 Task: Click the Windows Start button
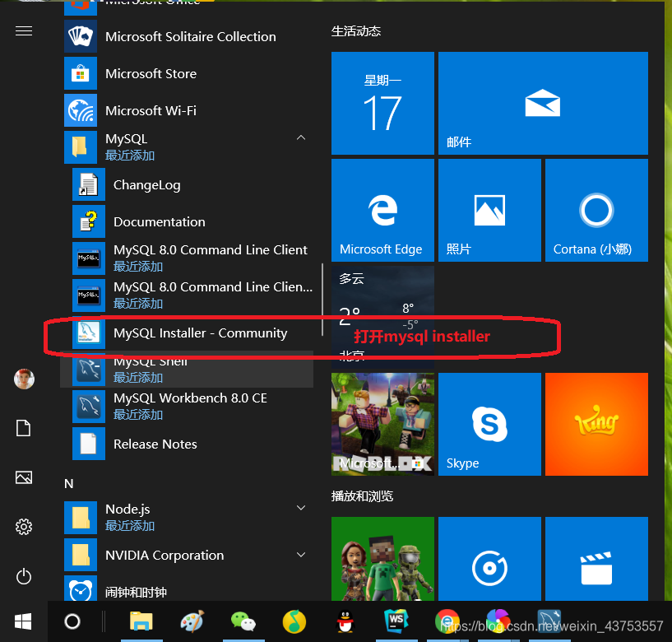tap(23, 621)
